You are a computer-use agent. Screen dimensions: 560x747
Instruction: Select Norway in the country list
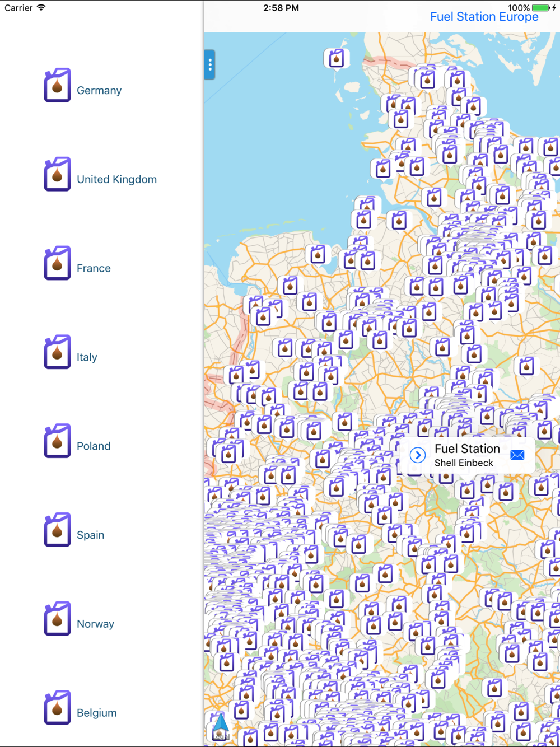[x=95, y=624]
